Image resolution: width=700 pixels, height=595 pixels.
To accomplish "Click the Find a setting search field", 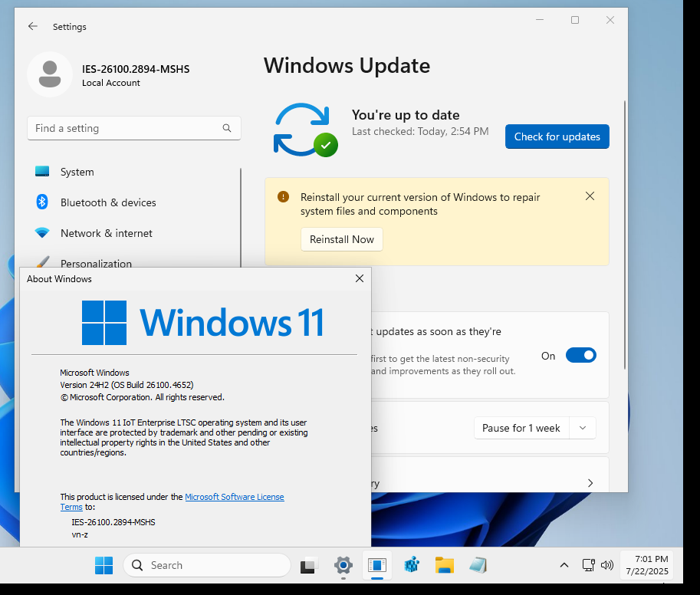I will [x=134, y=128].
